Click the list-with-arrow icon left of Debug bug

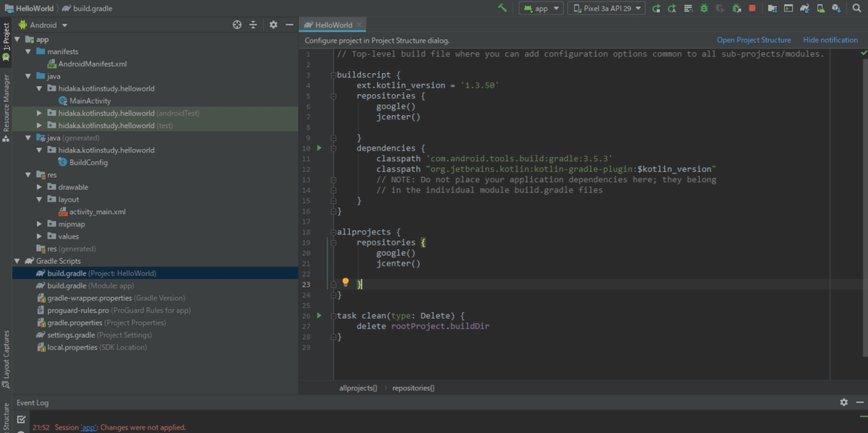688,9
